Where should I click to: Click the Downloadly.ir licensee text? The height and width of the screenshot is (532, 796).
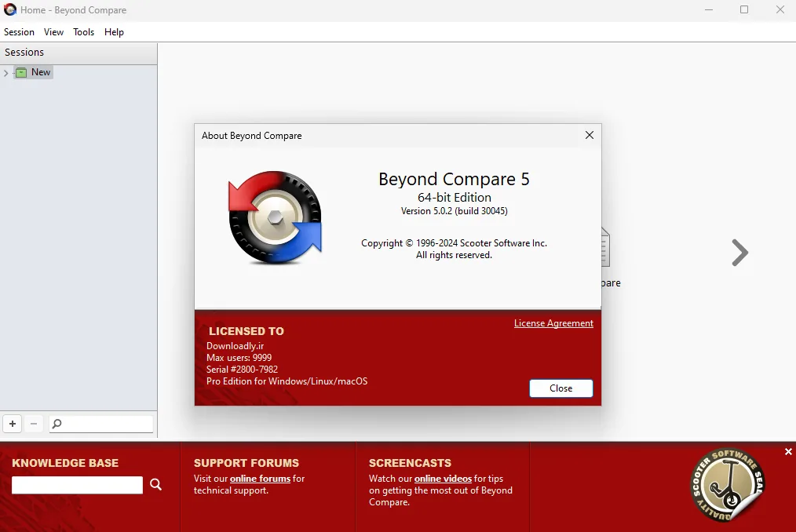(235, 346)
